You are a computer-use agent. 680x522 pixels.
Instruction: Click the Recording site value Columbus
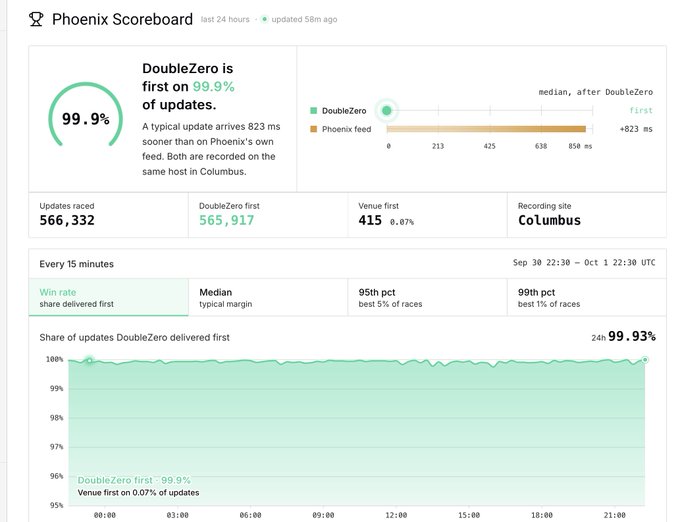[x=549, y=220]
